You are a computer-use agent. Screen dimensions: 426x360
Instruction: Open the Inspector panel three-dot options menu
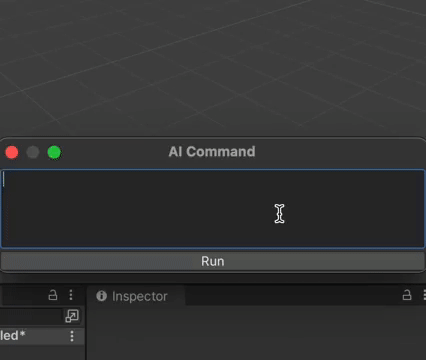click(424, 295)
